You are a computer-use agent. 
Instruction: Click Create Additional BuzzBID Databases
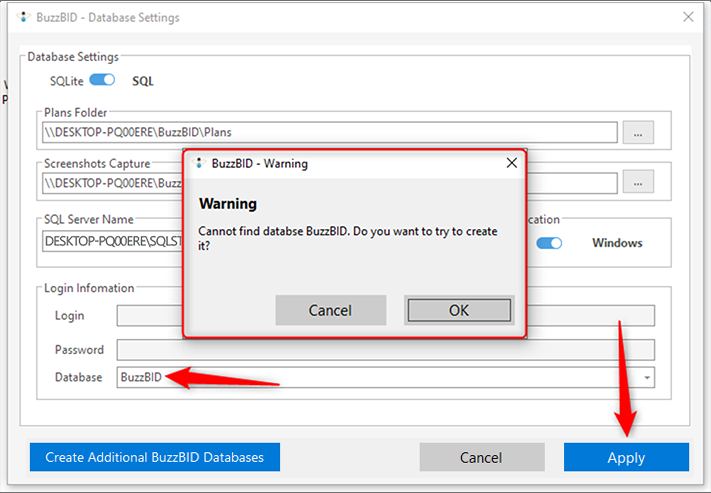155,457
